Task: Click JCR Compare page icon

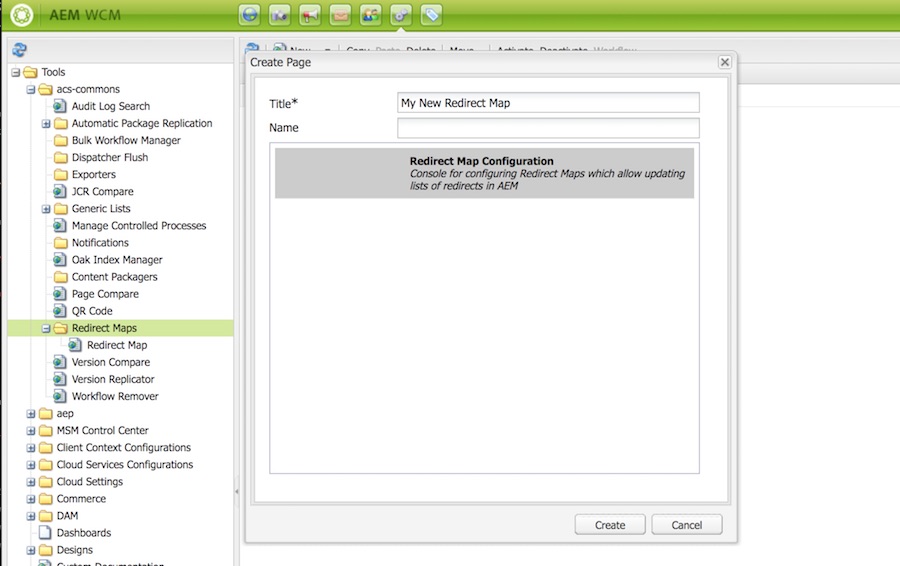Action: coord(60,191)
